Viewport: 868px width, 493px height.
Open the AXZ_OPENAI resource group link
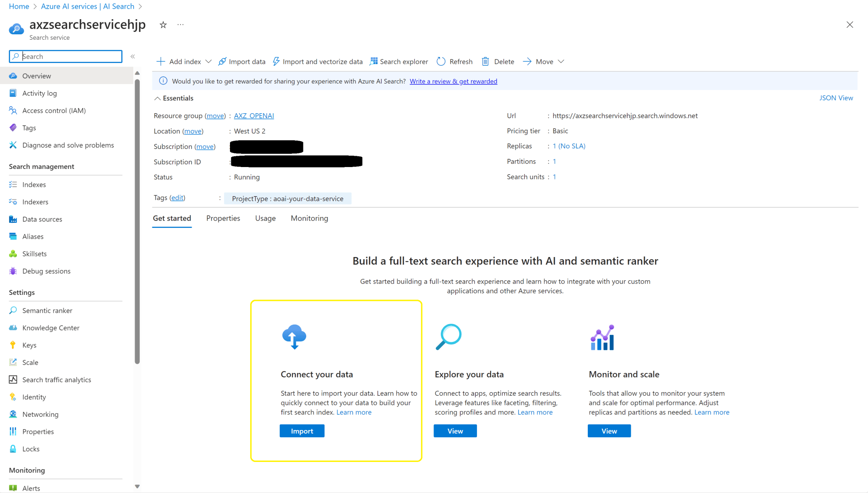(254, 115)
